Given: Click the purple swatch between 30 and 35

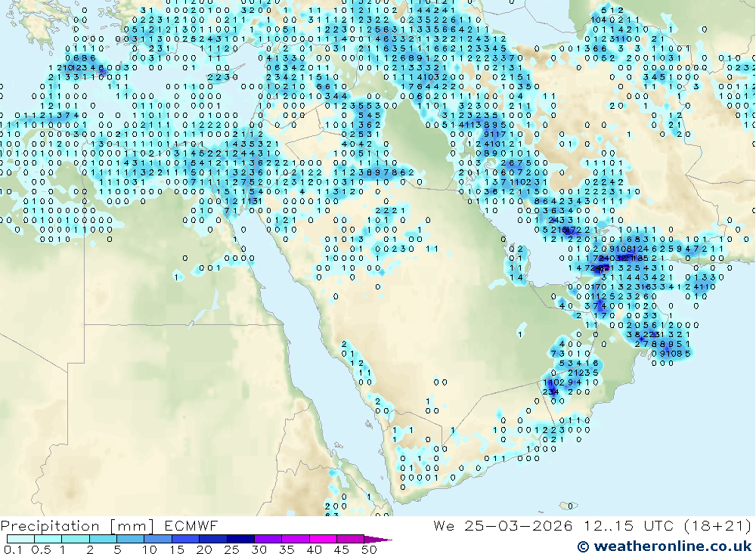Looking at the screenshot, I should click(268, 539).
